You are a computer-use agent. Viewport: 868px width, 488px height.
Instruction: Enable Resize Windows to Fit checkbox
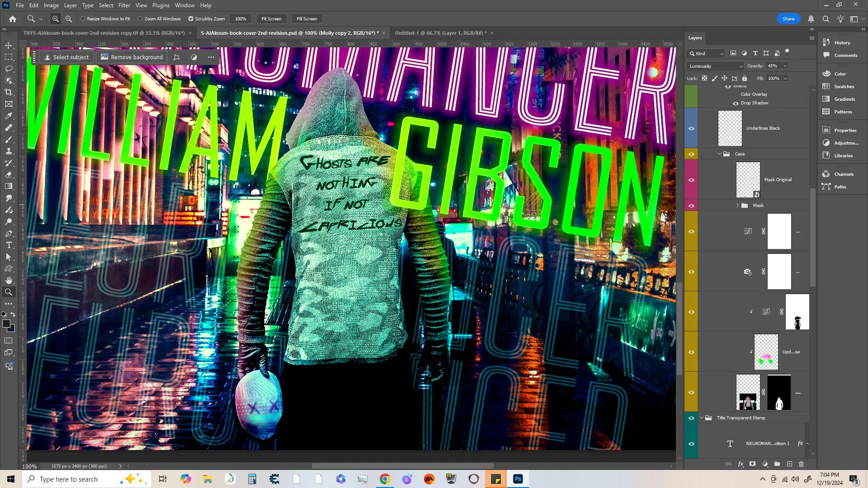83,19
